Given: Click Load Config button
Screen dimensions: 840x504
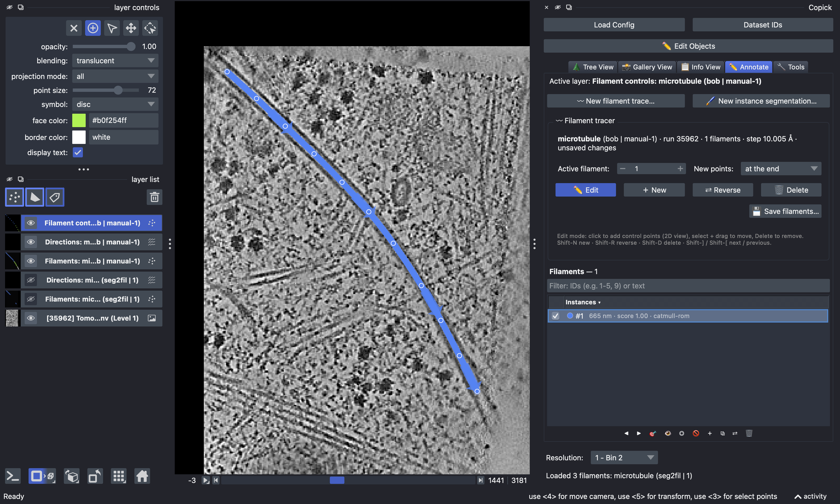Looking at the screenshot, I should click(614, 25).
